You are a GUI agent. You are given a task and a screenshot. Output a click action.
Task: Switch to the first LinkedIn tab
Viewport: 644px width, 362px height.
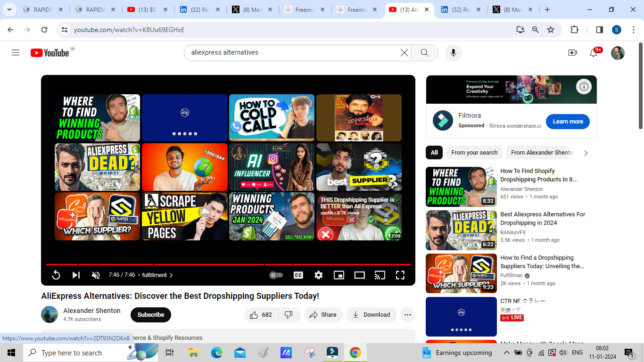coord(200,9)
